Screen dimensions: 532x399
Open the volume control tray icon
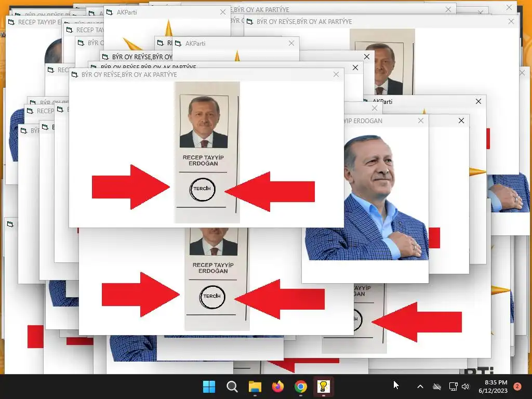pos(465,387)
